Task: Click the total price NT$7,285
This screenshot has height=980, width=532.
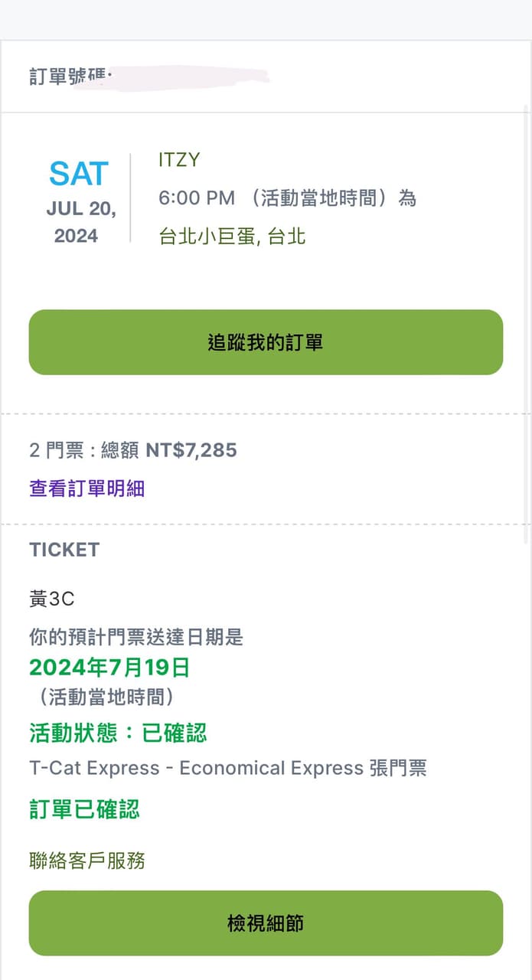Action: click(x=194, y=451)
